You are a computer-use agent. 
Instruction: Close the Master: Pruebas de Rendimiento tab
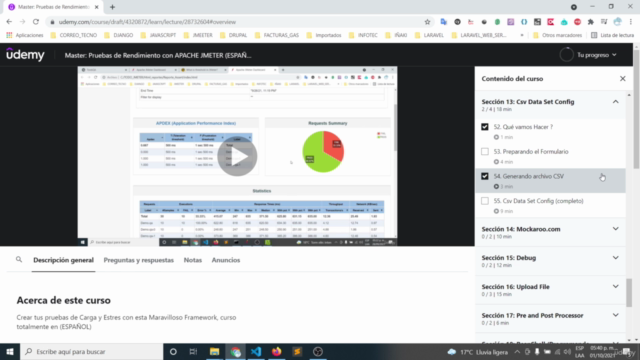tap(97, 7)
